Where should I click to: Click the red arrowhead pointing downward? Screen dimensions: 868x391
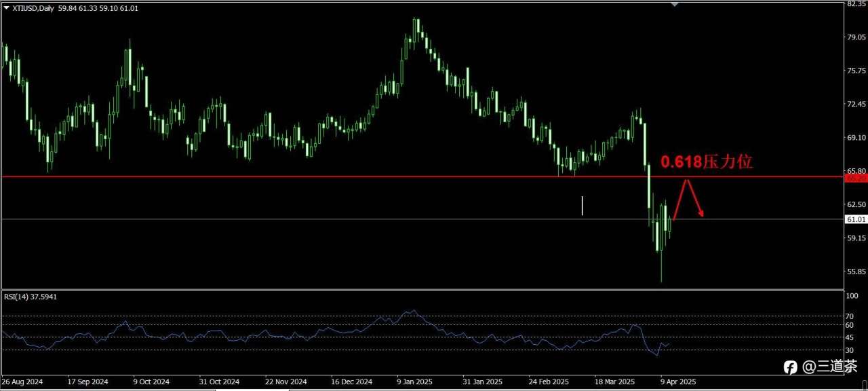(702, 214)
